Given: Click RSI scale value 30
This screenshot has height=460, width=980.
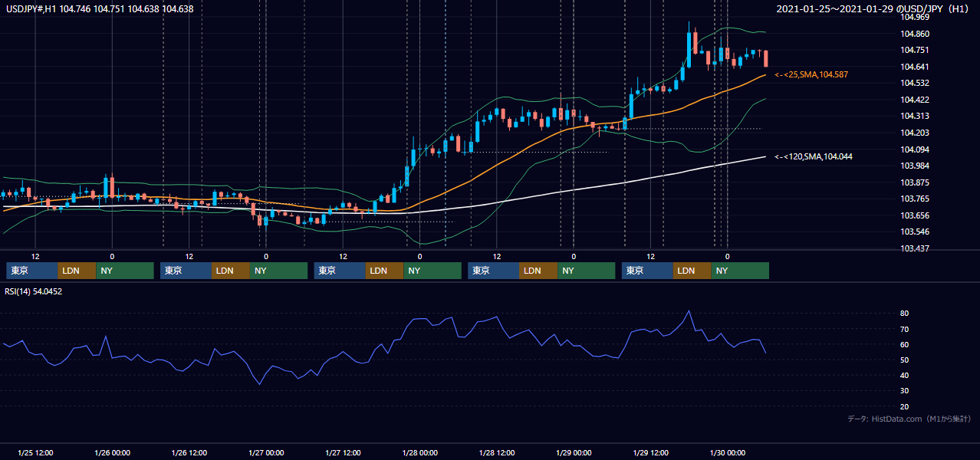Looking at the screenshot, I should 905,390.
